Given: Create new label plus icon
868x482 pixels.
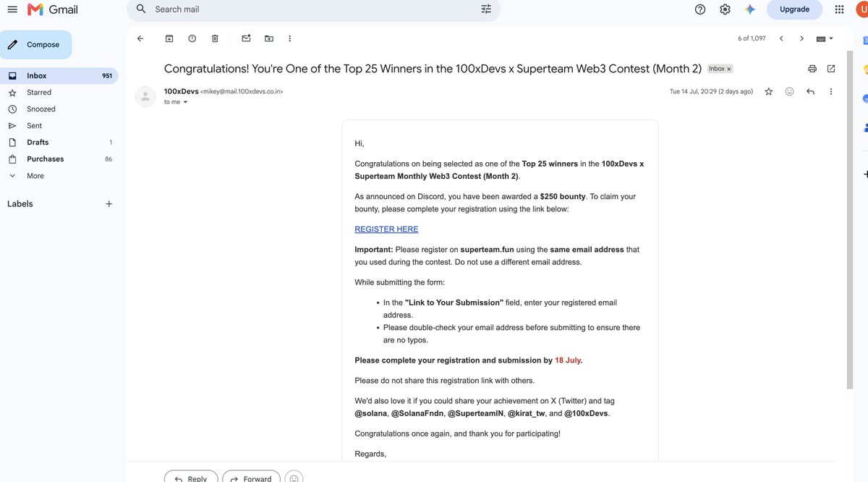Looking at the screenshot, I should (109, 204).
